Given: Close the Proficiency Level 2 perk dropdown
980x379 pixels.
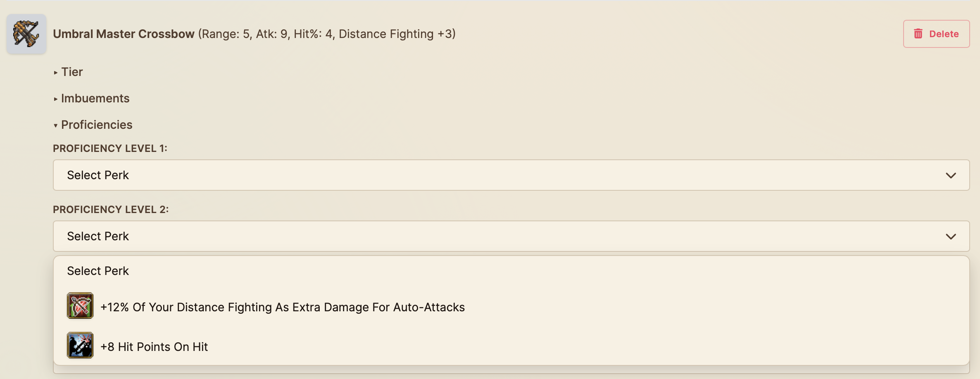Looking at the screenshot, I should [x=511, y=236].
